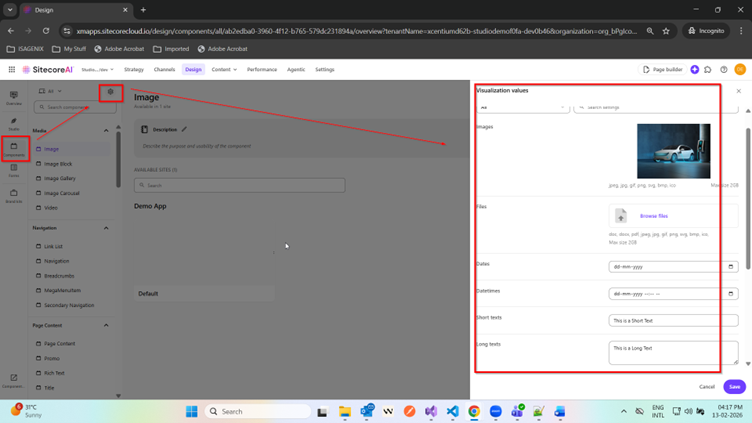Image resolution: width=752 pixels, height=423 pixels.
Task: Open the All device filter dropdown
Action: tap(50, 91)
